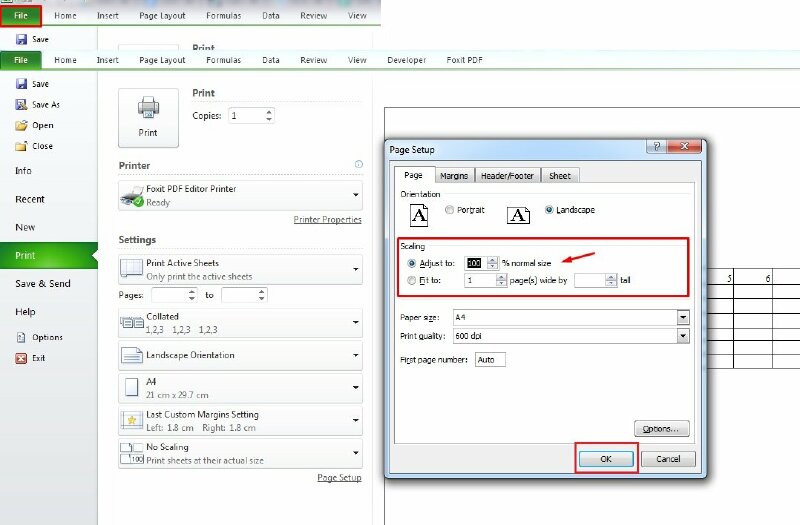Viewport: 800px width, 525px height.
Task: Close the Page Setup dialog
Action: [684, 146]
